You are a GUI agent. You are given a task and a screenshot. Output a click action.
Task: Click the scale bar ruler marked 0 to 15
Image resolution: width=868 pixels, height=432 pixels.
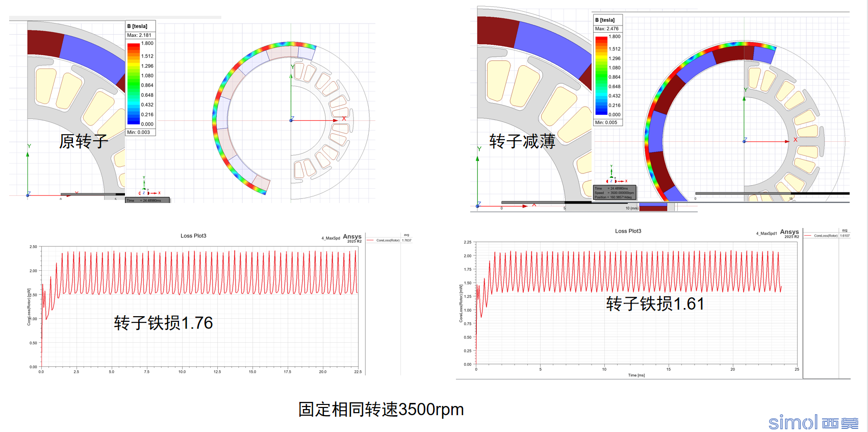[x=772, y=194]
